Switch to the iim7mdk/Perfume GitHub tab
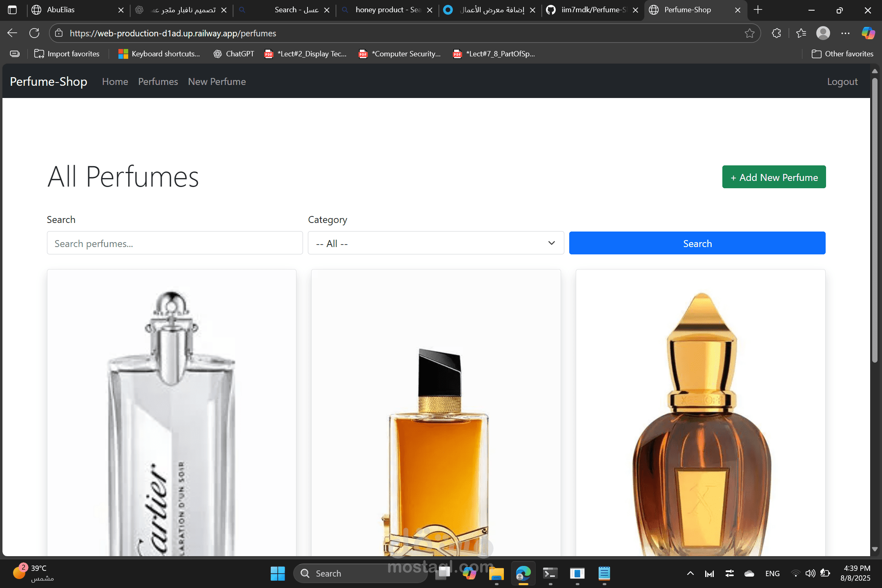 click(x=593, y=10)
